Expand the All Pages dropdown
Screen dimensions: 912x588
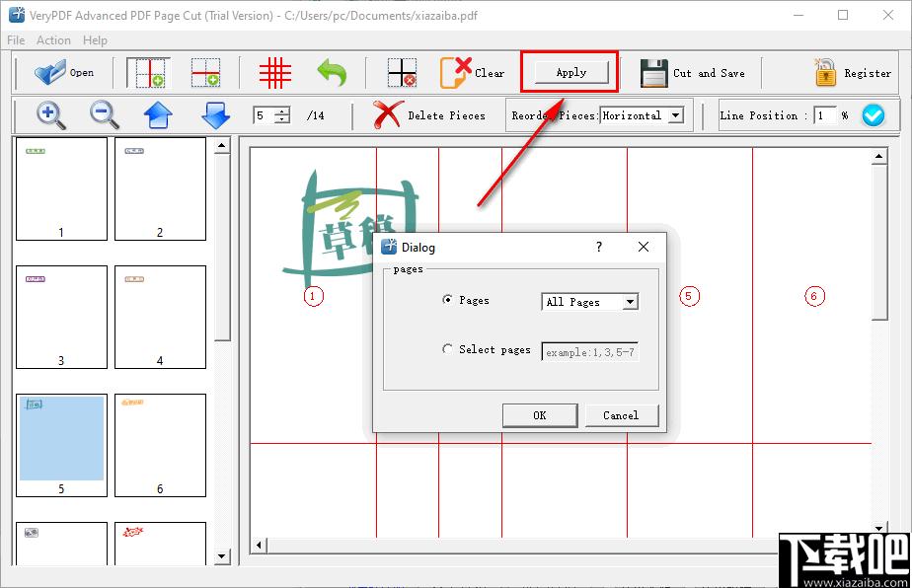630,302
